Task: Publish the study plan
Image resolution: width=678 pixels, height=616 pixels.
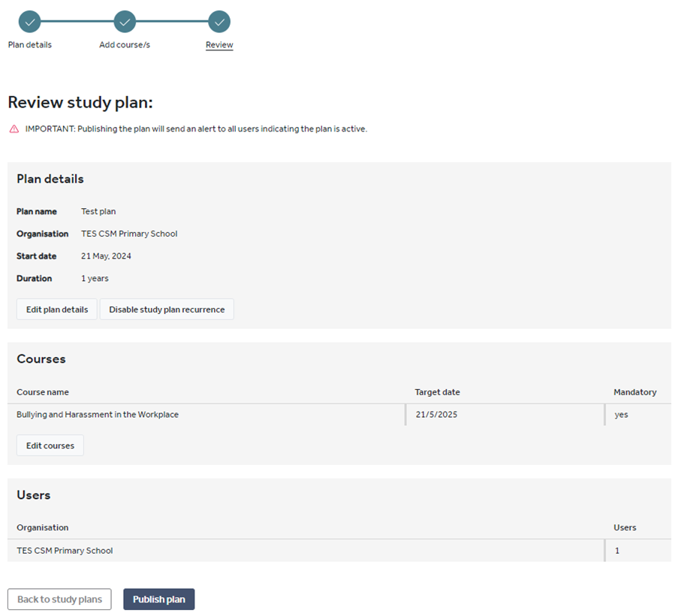Action: tap(158, 599)
